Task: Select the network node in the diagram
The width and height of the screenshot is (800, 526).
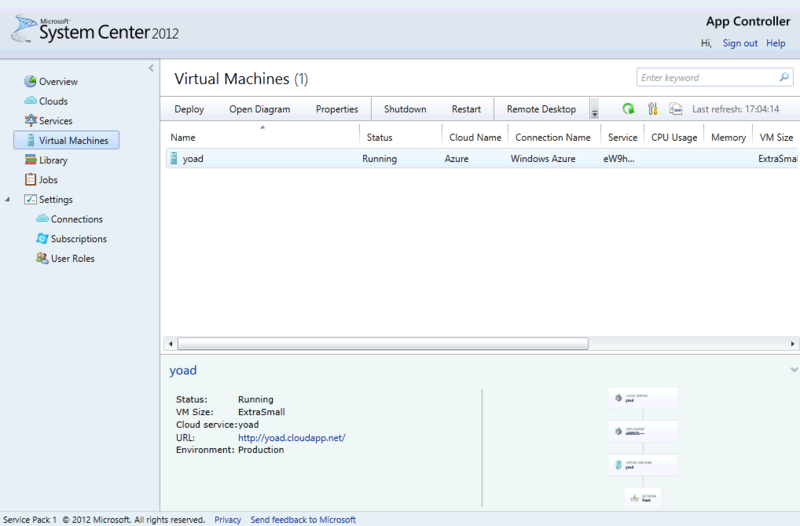Action: tap(643, 498)
